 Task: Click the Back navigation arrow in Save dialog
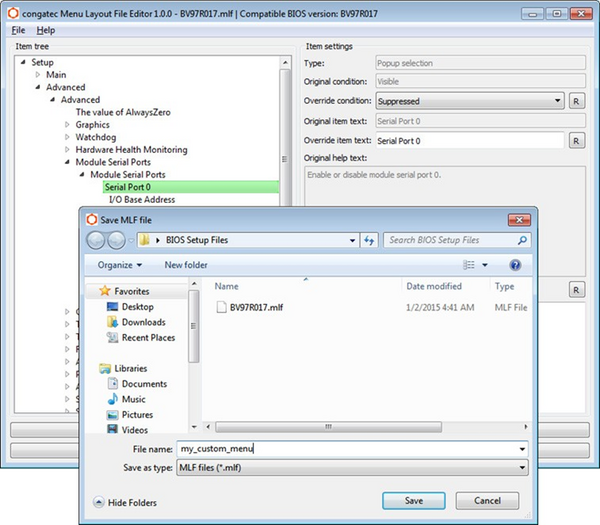click(x=96, y=241)
